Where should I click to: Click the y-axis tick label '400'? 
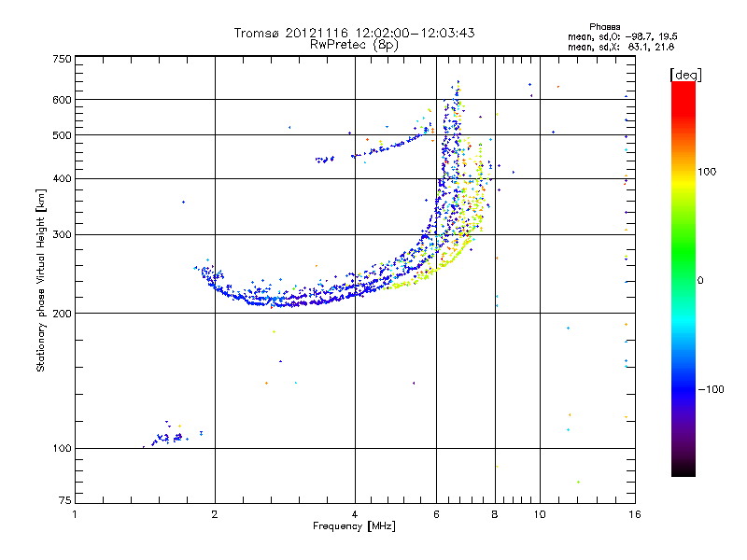[x=62, y=179]
